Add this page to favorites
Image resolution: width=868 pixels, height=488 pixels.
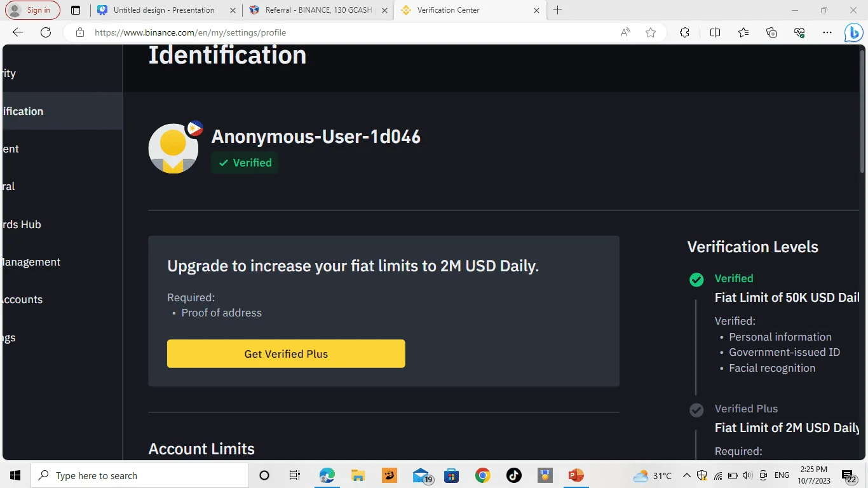click(651, 32)
